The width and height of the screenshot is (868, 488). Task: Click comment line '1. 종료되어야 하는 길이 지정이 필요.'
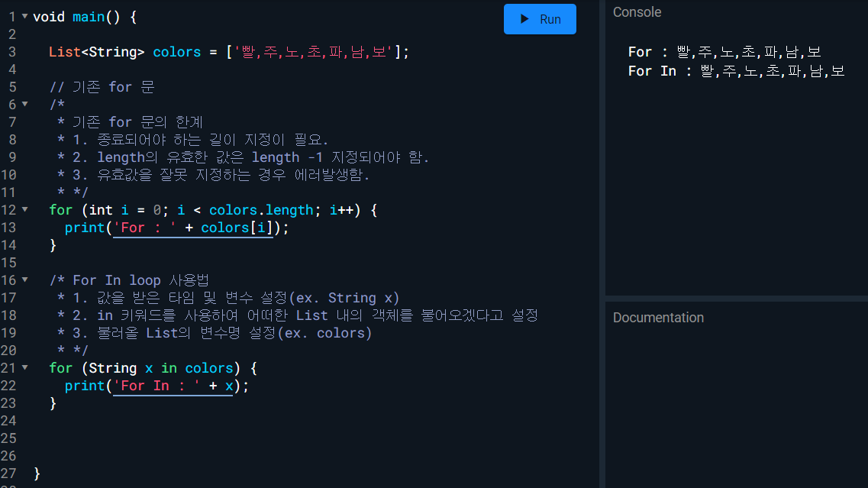pos(200,140)
